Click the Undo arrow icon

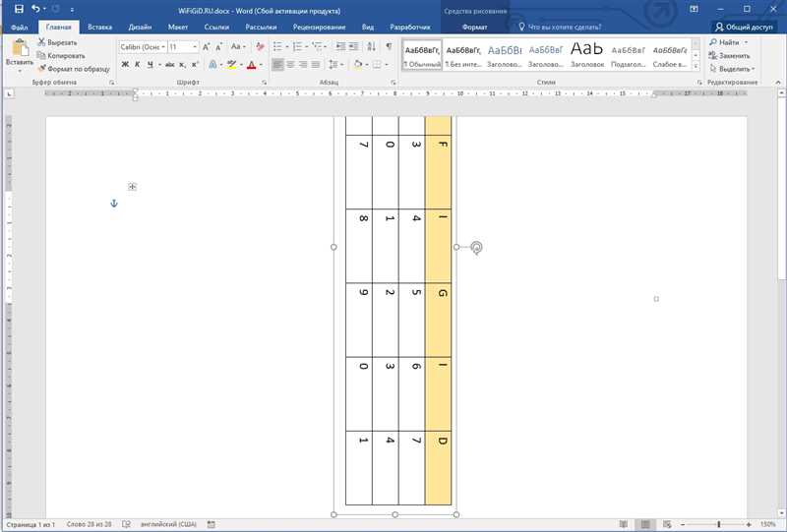(x=35, y=9)
